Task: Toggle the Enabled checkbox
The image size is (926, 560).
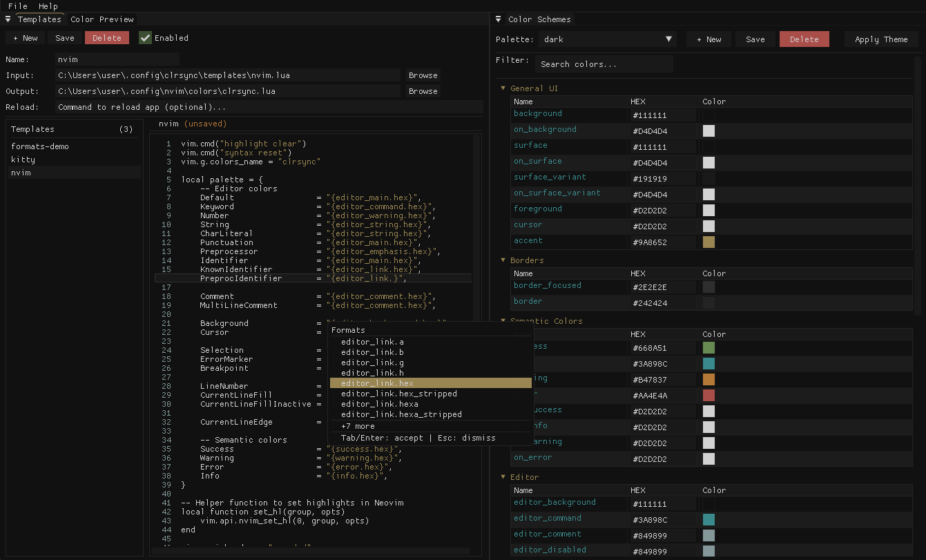Action: [x=145, y=38]
